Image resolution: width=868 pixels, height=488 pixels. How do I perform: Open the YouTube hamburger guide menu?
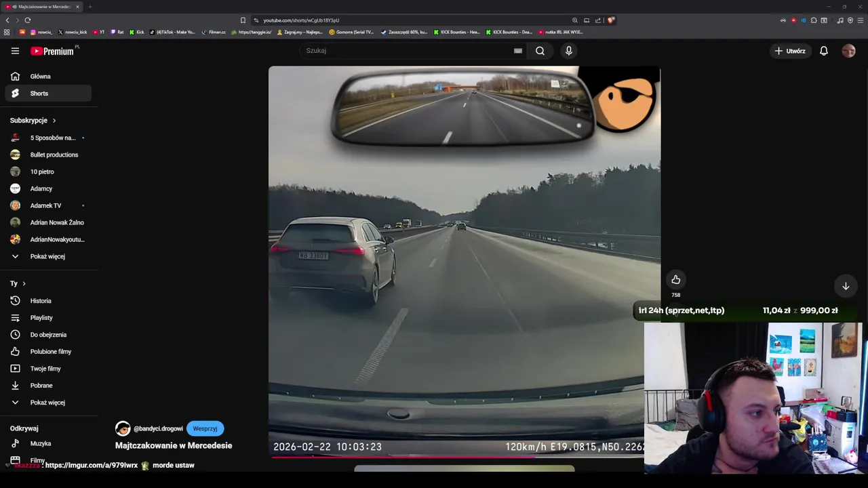[15, 51]
